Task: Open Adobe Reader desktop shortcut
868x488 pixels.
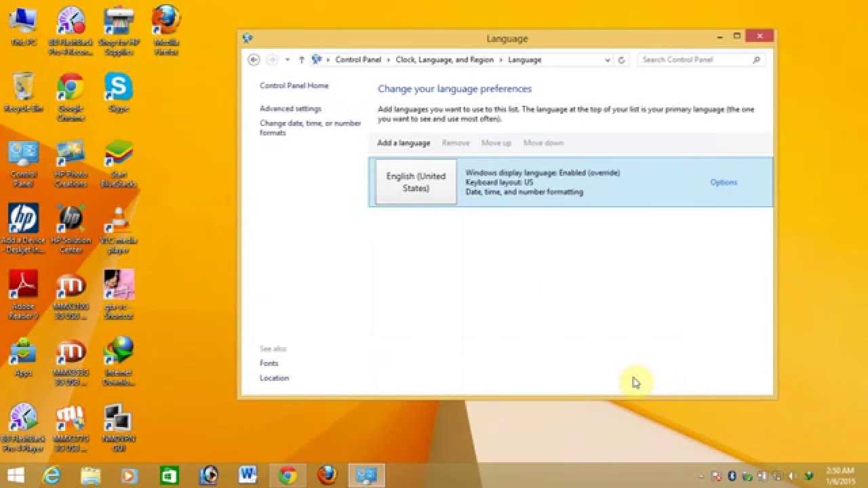Action: point(24,295)
